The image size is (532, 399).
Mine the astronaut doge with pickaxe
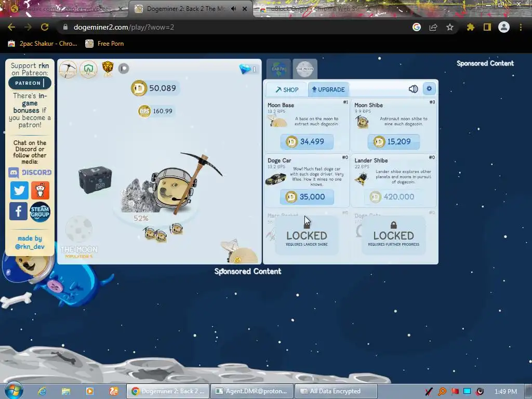pos(175,187)
